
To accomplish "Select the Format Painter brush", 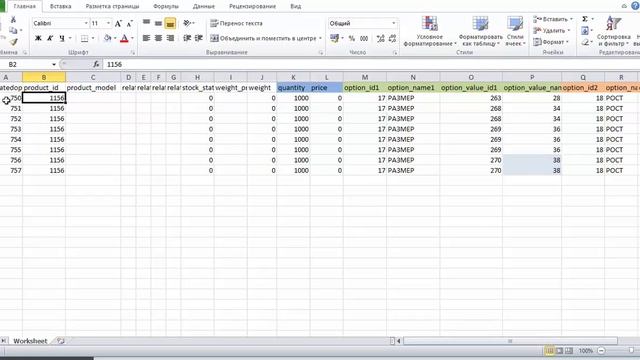I will click(x=13, y=42).
